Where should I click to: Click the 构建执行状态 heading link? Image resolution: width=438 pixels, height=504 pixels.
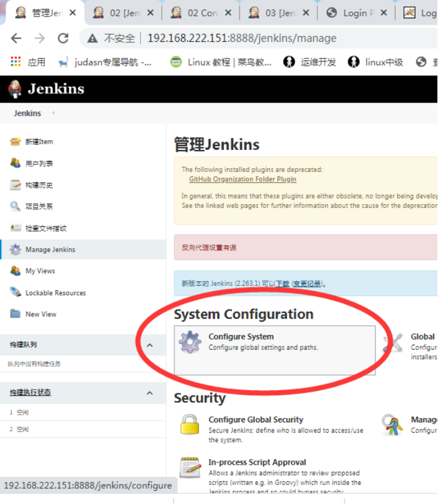[x=30, y=392]
